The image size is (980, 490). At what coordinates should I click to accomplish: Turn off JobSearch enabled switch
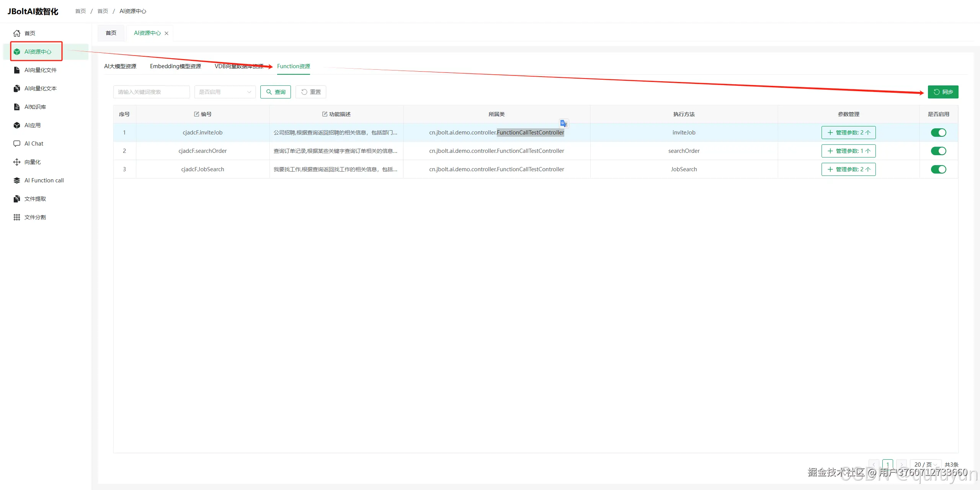(938, 169)
